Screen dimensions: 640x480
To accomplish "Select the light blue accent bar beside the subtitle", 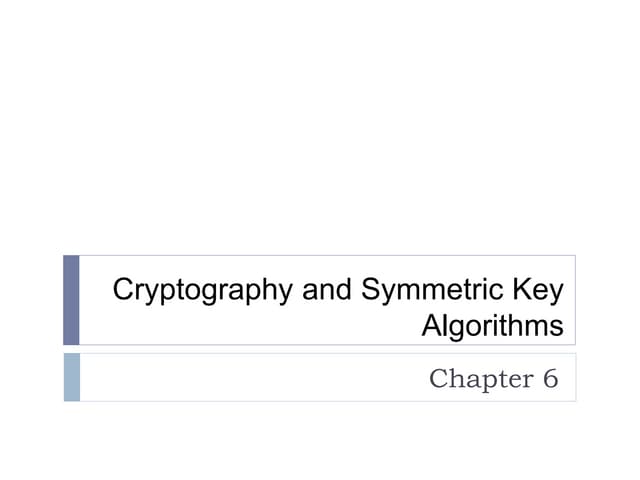I will point(71,377).
